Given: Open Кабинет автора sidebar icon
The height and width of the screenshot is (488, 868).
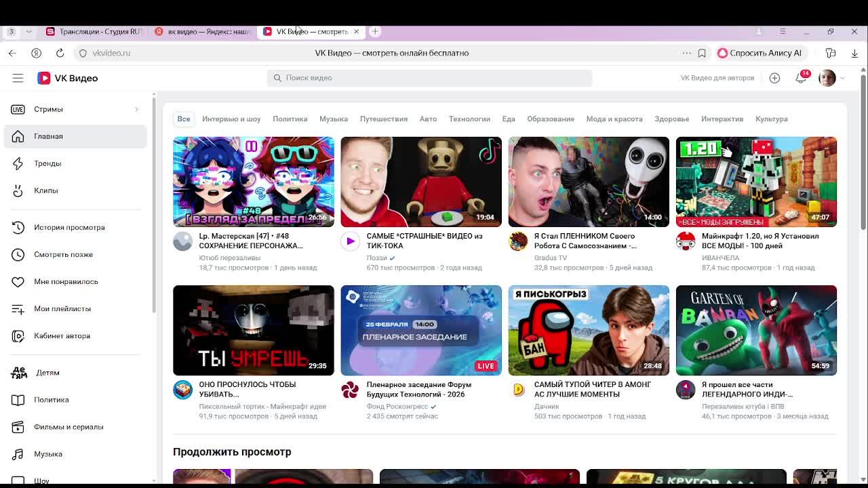Looking at the screenshot, I should pyautogui.click(x=18, y=335).
